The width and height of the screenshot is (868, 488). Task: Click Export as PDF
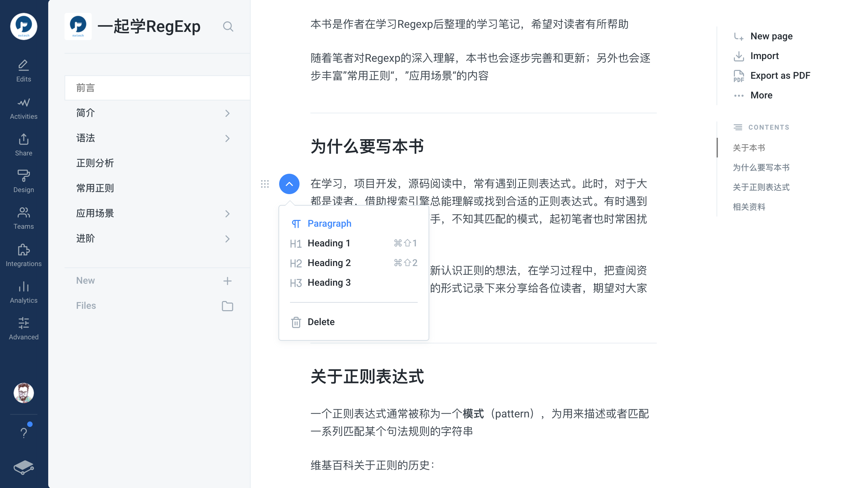click(x=780, y=76)
